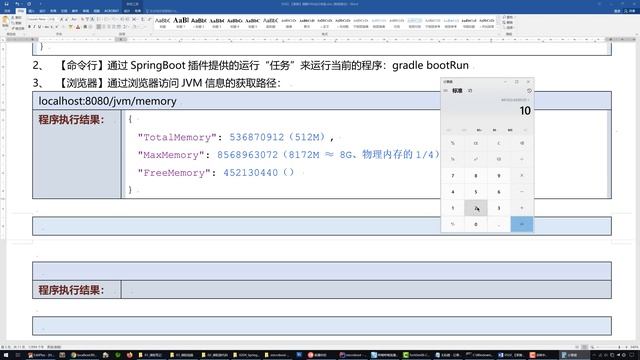The width and height of the screenshot is (640, 360).
Task: Open the File tab
Action: click(7, 11)
